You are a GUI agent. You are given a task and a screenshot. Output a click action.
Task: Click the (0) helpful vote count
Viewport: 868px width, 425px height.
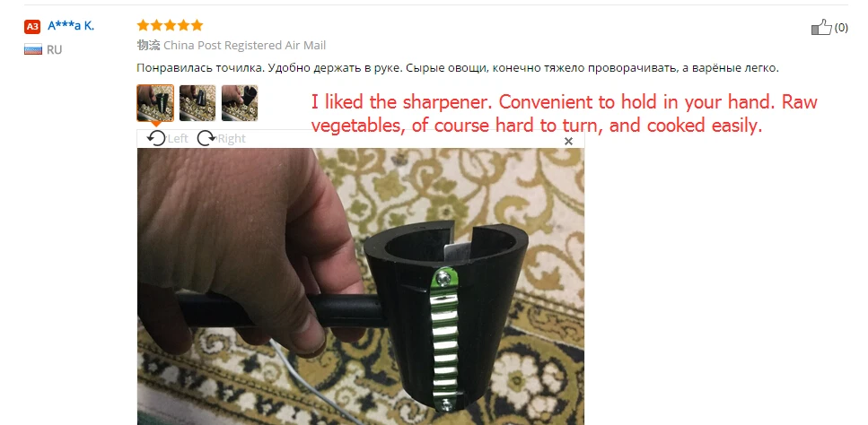[x=841, y=27]
